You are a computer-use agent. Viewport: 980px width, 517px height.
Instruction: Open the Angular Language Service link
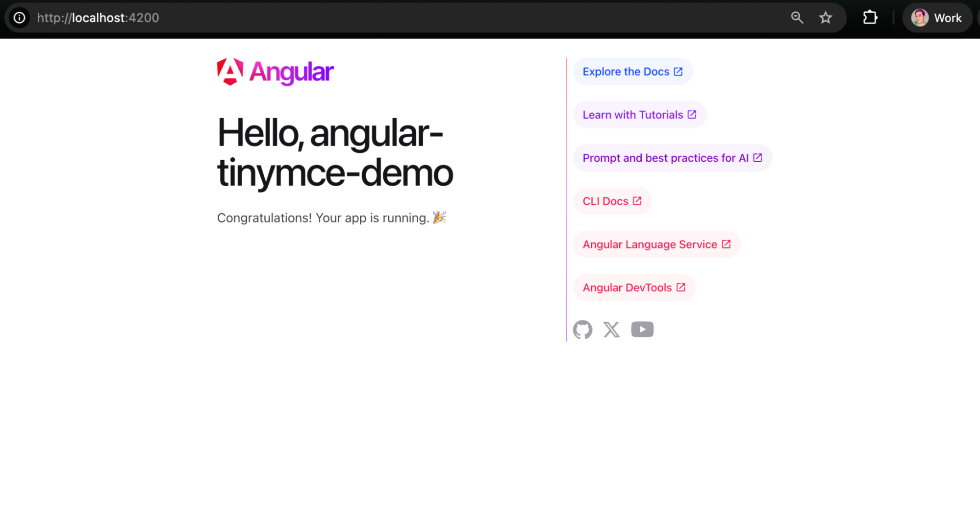tap(656, 244)
